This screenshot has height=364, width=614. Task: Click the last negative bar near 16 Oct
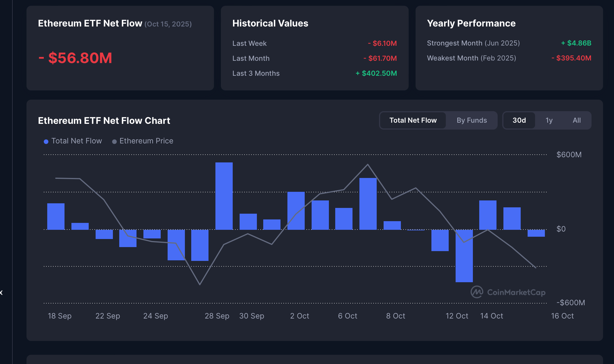coord(536,233)
